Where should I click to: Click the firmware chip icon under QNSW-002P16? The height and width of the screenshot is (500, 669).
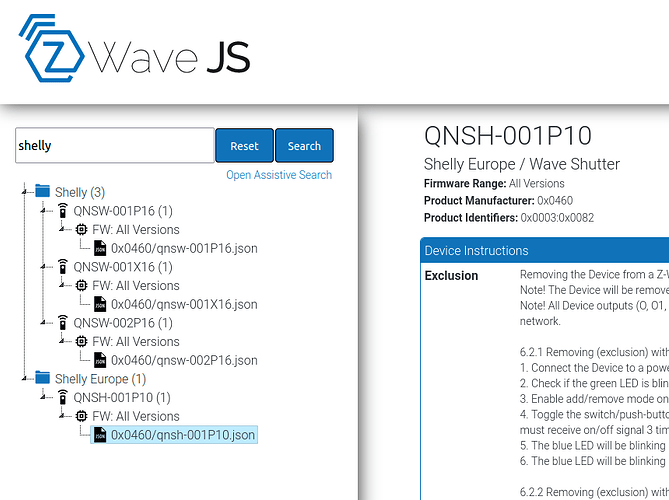(x=81, y=341)
